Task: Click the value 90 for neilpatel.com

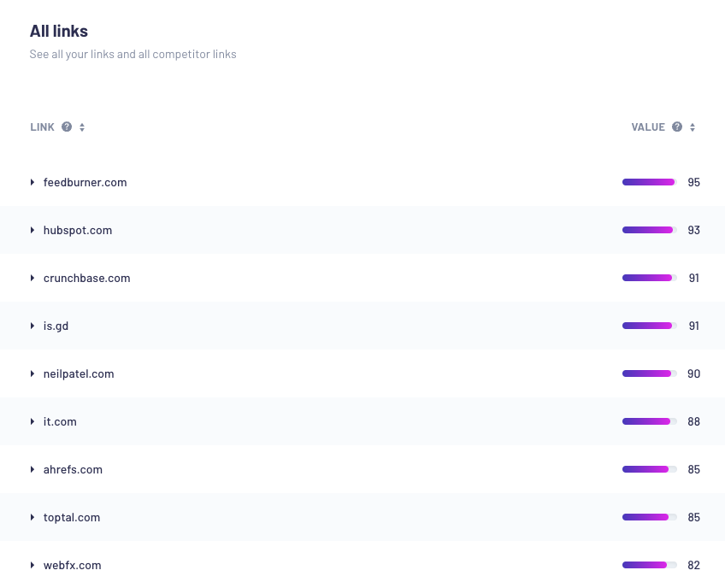Action: coord(693,373)
